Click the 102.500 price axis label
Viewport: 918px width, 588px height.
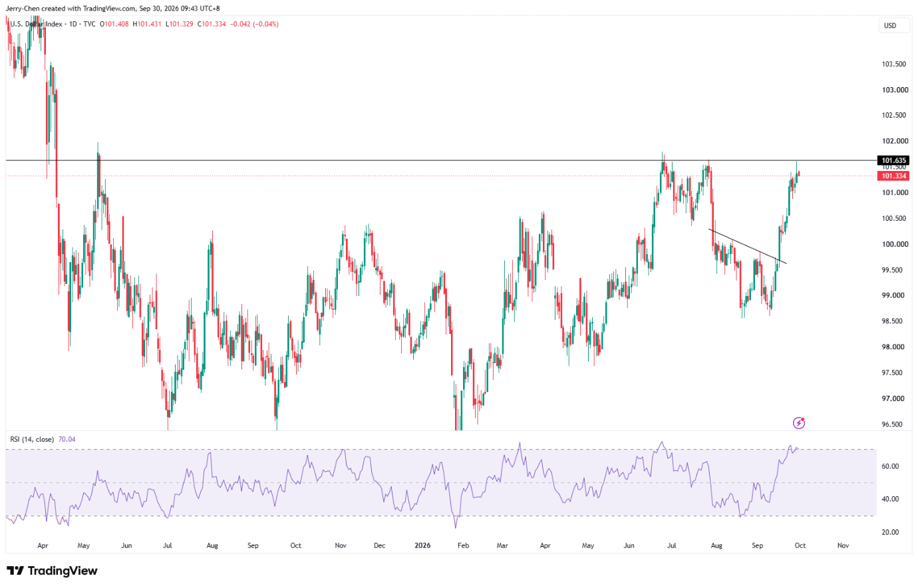pyautogui.click(x=893, y=115)
